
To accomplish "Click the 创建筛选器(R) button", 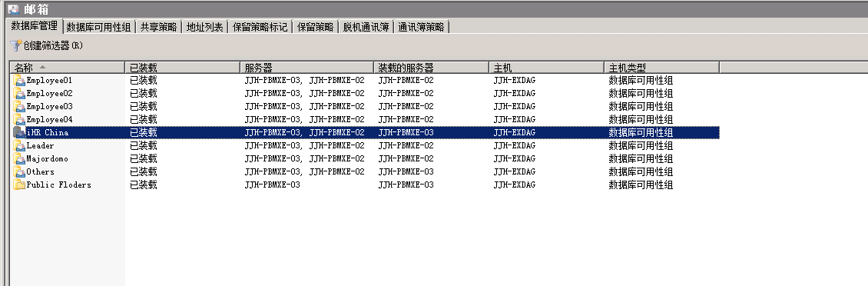I will click(x=47, y=45).
